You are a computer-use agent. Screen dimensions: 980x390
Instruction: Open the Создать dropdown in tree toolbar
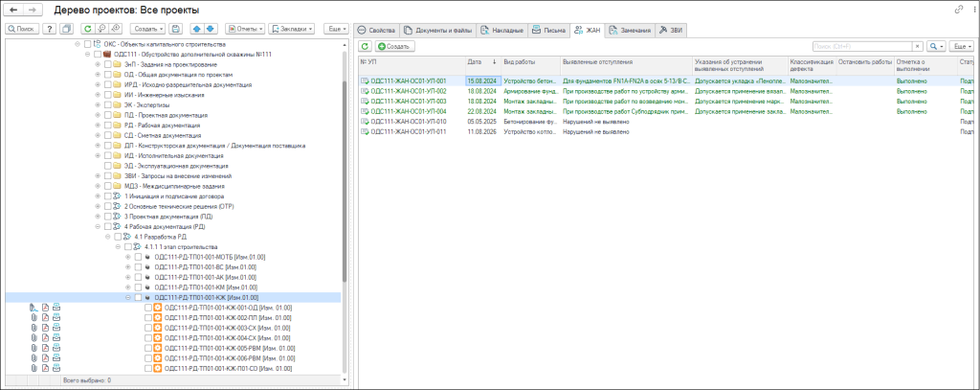point(148,29)
